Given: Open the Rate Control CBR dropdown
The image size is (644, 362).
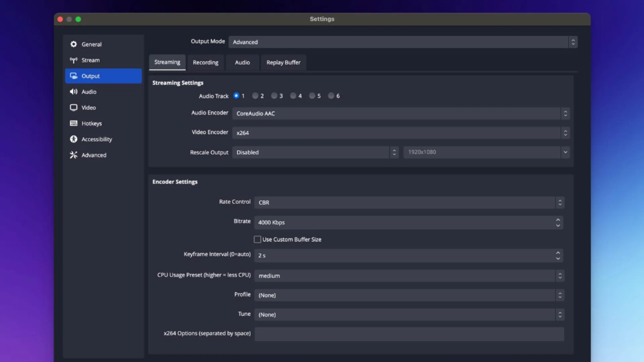Looking at the screenshot, I should (x=409, y=202).
